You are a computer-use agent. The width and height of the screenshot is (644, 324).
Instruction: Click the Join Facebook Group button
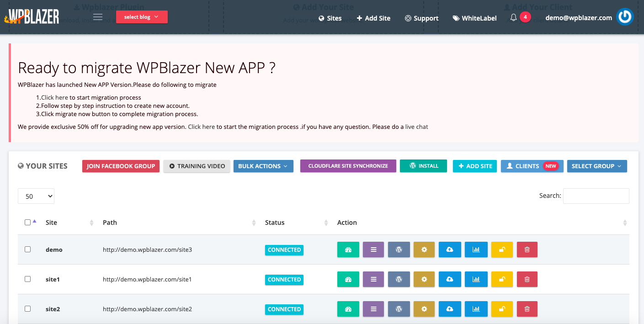(121, 166)
